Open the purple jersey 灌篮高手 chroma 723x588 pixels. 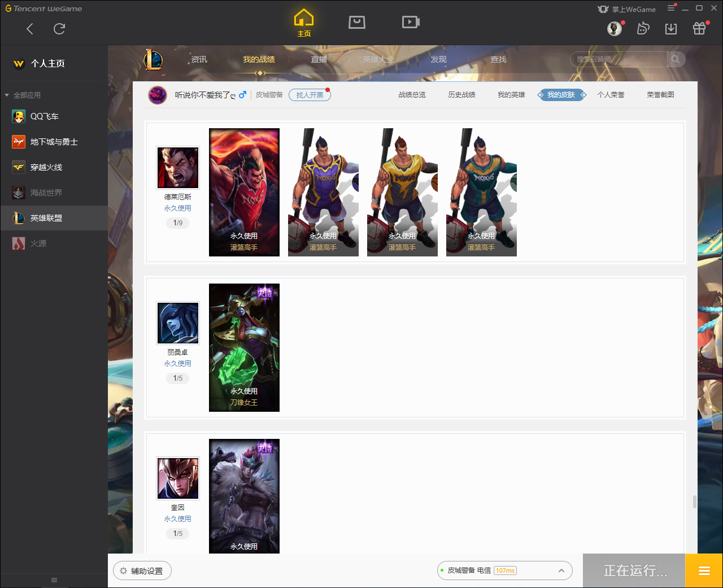pos(323,192)
